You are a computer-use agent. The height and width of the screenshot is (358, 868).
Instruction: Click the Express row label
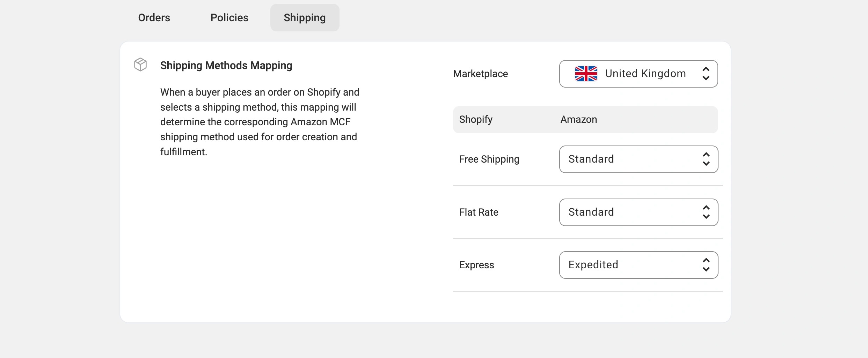tap(476, 265)
